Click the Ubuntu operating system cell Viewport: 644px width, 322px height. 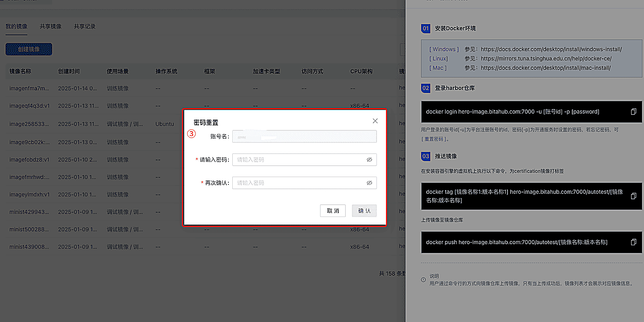click(165, 124)
